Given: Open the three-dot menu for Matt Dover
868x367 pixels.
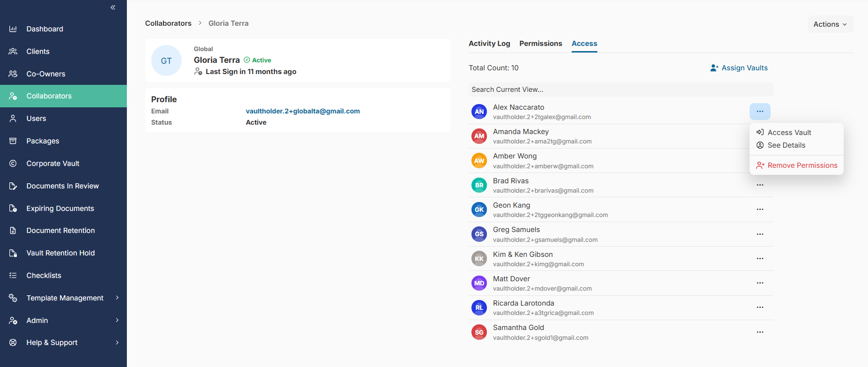Looking at the screenshot, I should point(760,283).
